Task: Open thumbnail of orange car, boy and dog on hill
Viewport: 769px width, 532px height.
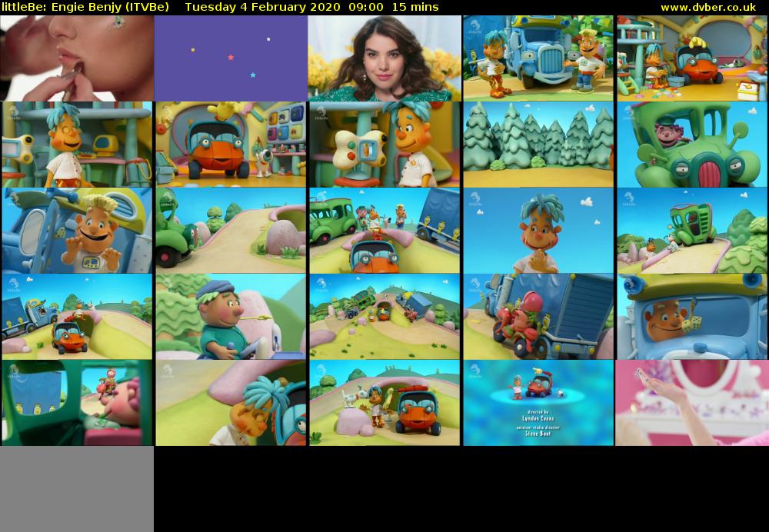Action: click(x=384, y=403)
